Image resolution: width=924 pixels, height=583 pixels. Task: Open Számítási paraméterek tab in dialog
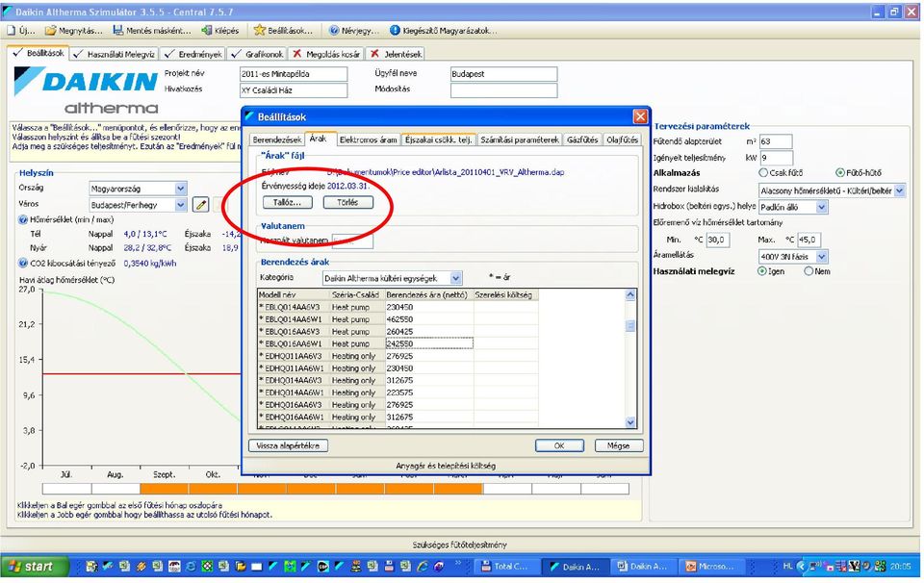click(519, 140)
